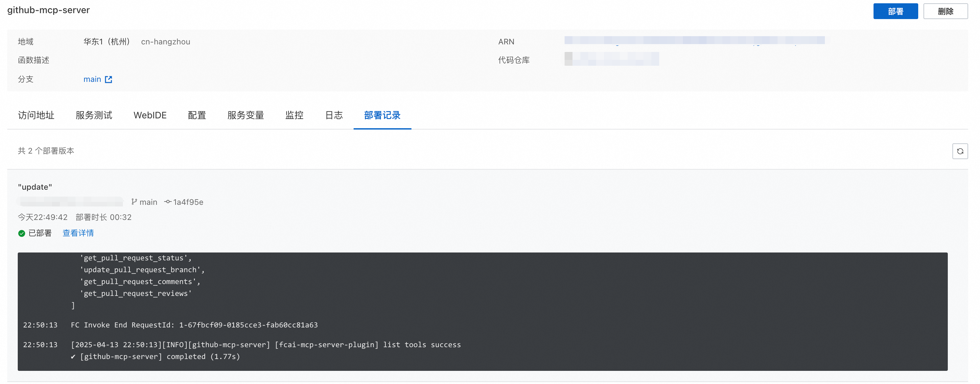
Task: Select the 配置 tab
Action: [x=197, y=115]
